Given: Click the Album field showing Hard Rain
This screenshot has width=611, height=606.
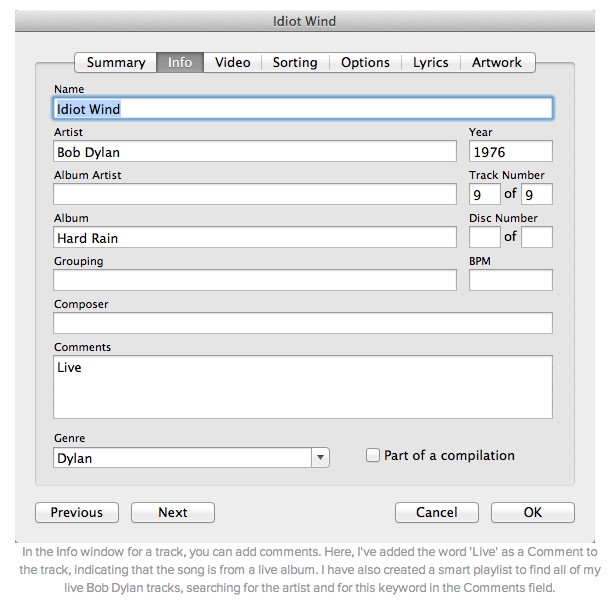Looking at the screenshot, I should [x=255, y=237].
